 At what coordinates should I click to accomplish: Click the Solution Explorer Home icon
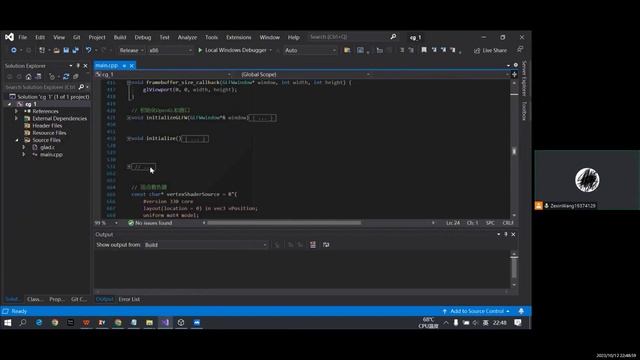[x=28, y=77]
